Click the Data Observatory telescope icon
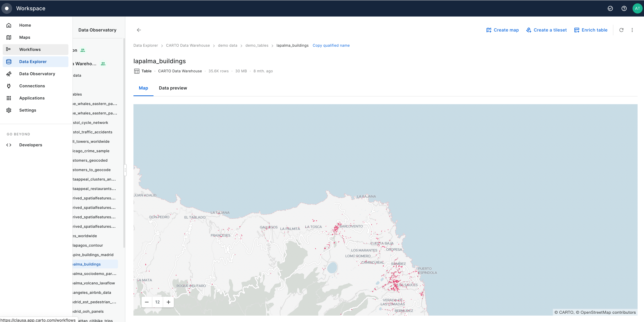 click(9, 74)
